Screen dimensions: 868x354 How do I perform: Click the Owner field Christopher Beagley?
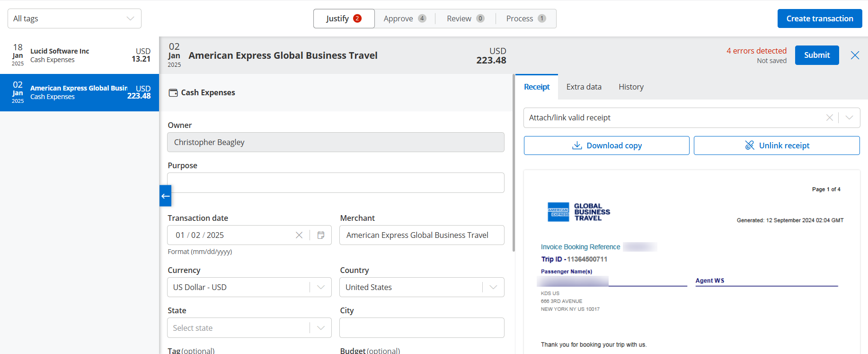336,142
